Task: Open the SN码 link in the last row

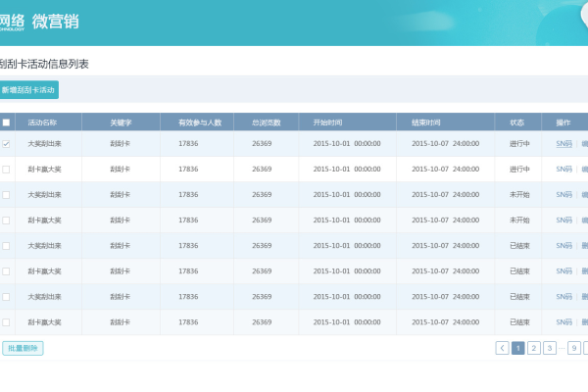Action: (563, 321)
